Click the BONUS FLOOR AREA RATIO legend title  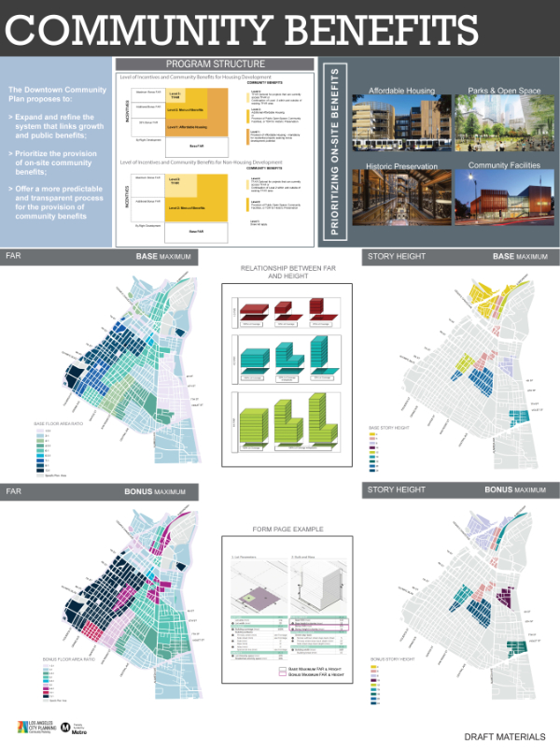point(69,659)
